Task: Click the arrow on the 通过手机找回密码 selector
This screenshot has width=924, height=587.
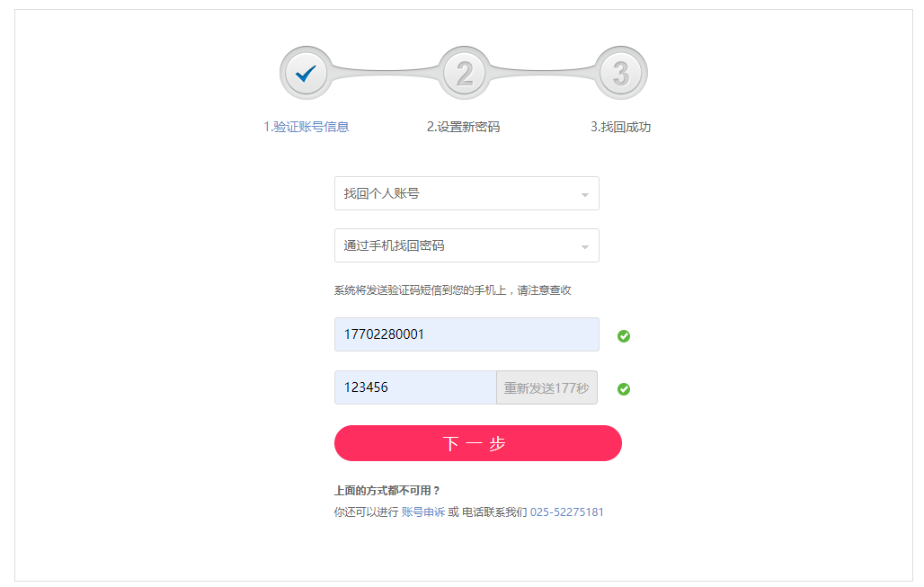Action: click(584, 246)
